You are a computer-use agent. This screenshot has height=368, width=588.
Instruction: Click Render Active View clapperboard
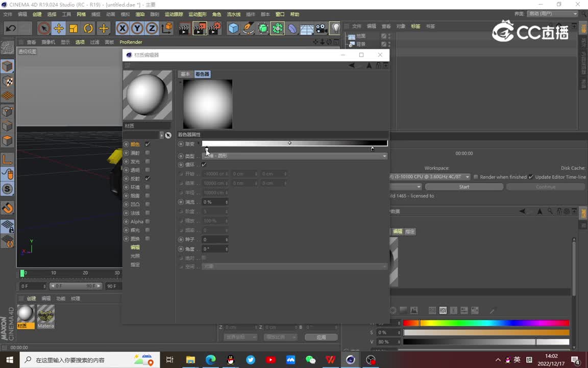pyautogui.click(x=184, y=29)
